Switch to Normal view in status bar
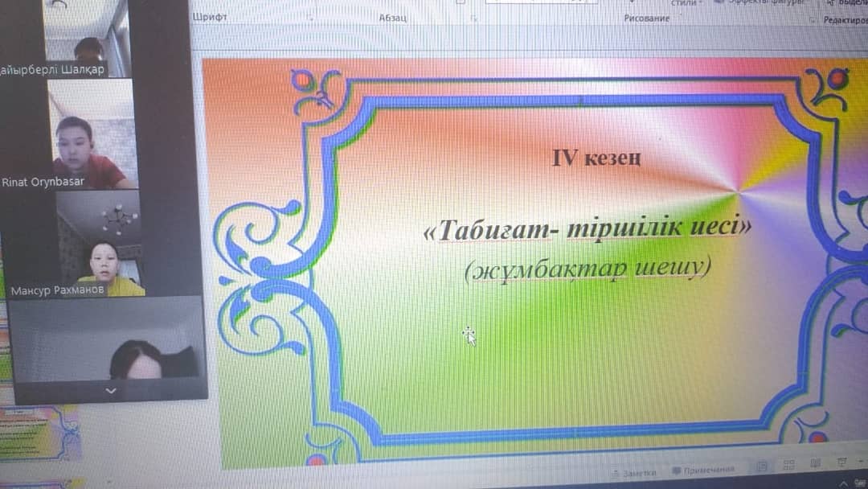 pos(761,466)
